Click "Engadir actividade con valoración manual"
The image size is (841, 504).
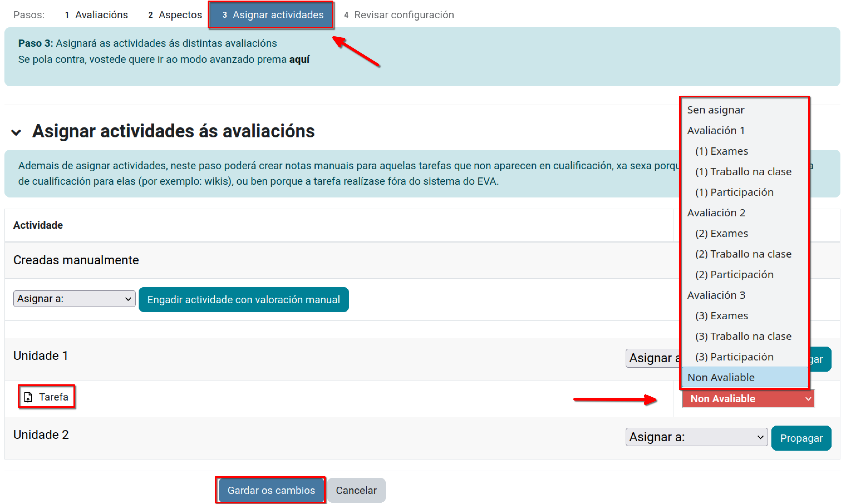point(244,300)
